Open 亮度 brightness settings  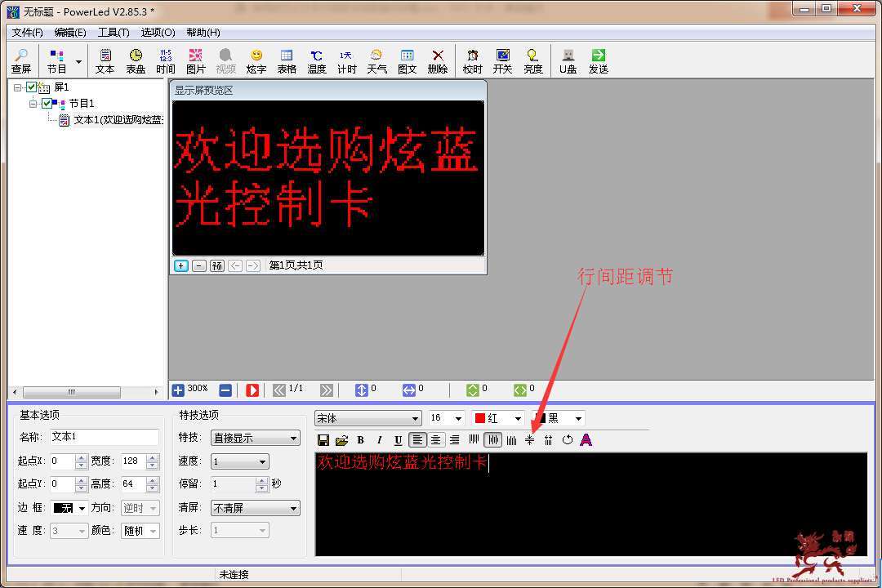tap(532, 61)
